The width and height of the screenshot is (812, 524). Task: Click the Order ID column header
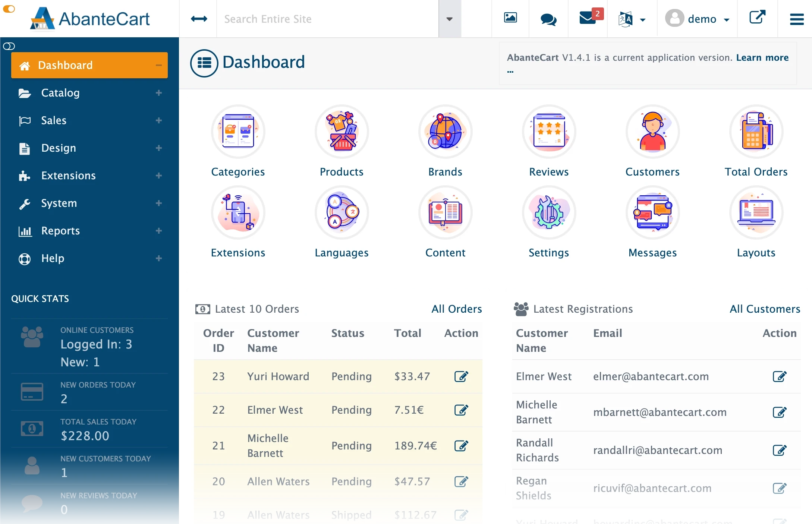point(218,341)
